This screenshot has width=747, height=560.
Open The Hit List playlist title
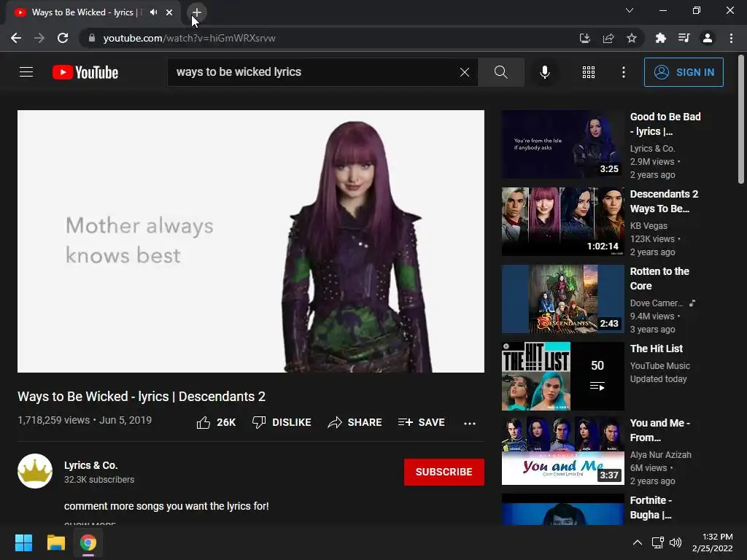pos(657,349)
